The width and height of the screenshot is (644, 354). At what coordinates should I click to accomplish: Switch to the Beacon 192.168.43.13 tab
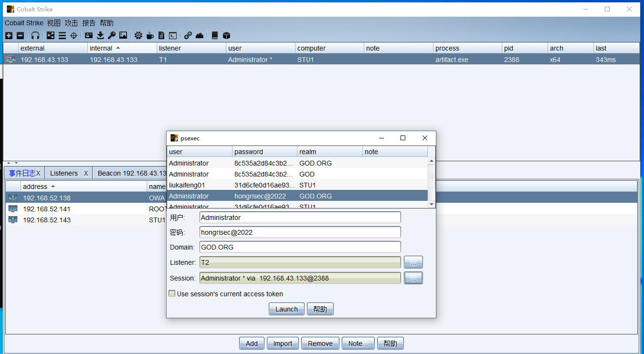pos(132,173)
